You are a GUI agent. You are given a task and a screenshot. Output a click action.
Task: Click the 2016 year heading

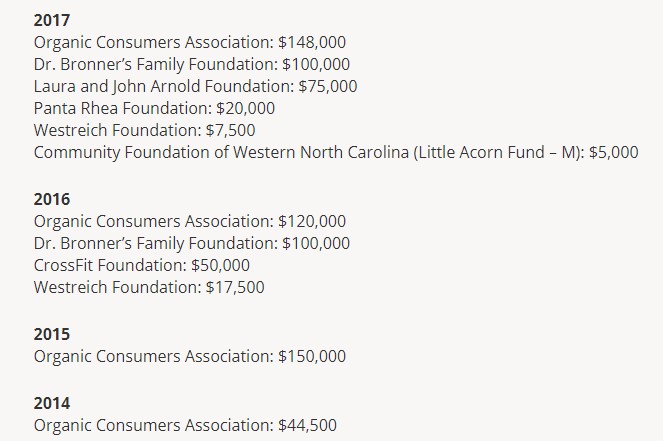(x=52, y=199)
